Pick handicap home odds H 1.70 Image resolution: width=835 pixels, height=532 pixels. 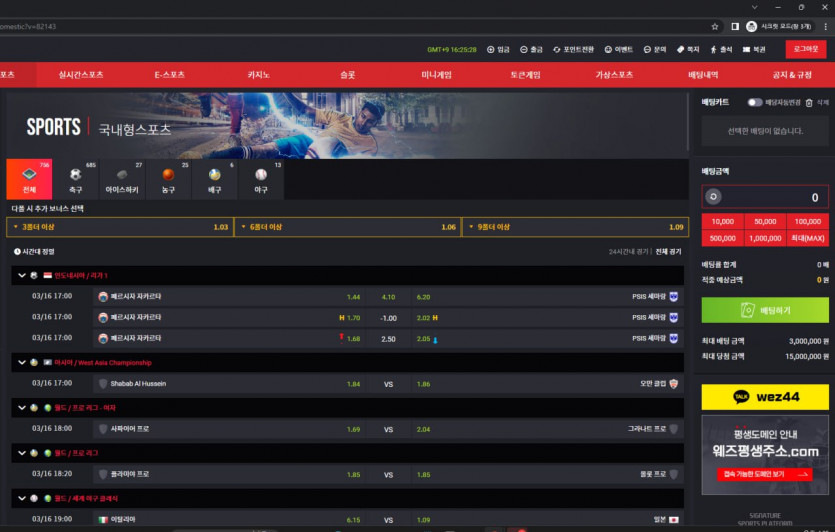click(x=349, y=318)
